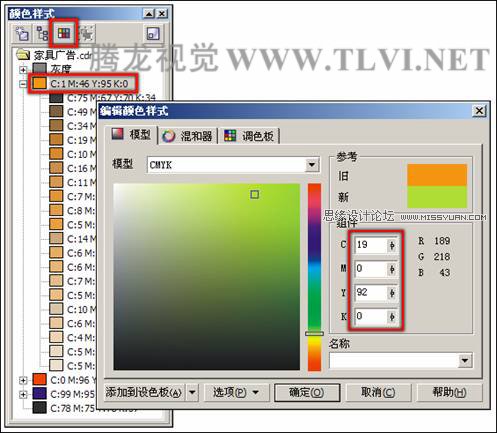Click the old orange reference color

pos(437,175)
